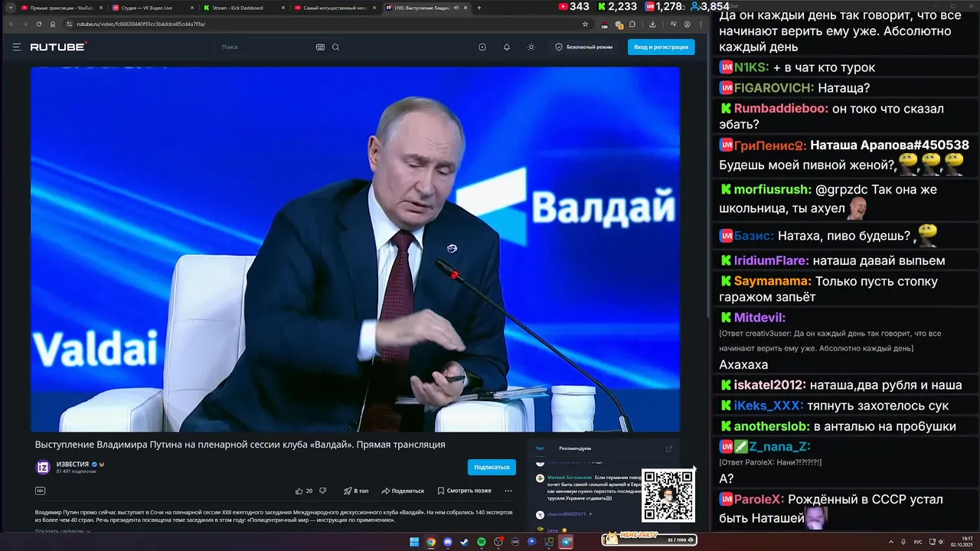Click the В топ rocket button
The image size is (980, 551).
pyautogui.click(x=356, y=491)
